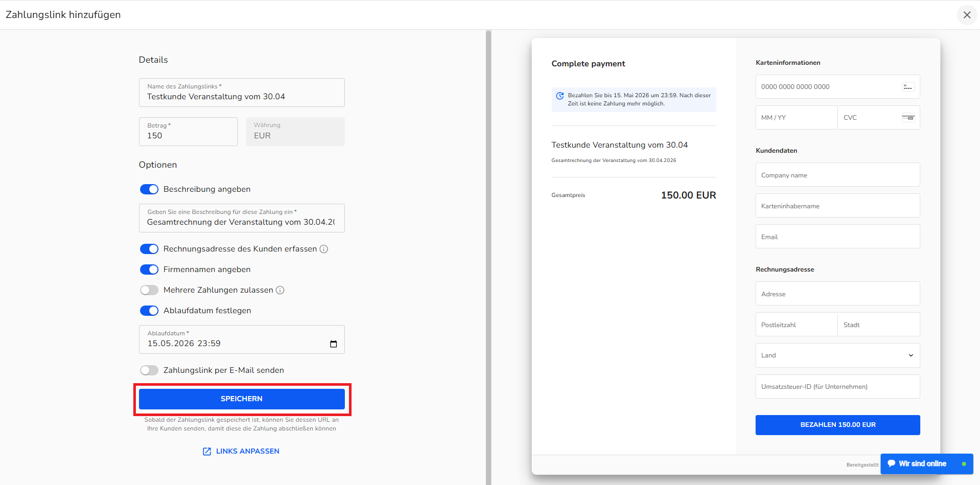
Task: Click the Rechnungsadresse heading in preview
Action: (x=784, y=270)
